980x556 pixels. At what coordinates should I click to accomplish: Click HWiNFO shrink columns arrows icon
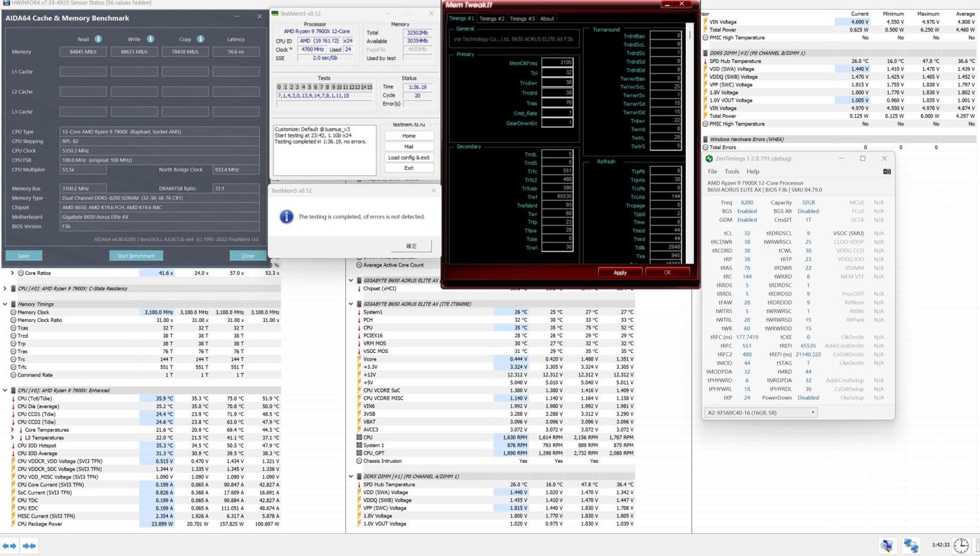(30, 546)
